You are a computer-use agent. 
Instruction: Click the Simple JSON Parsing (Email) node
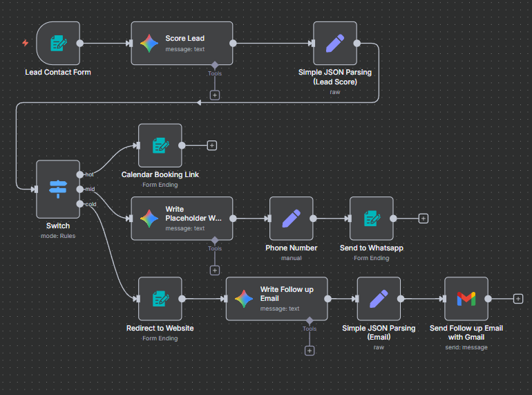[x=379, y=299]
